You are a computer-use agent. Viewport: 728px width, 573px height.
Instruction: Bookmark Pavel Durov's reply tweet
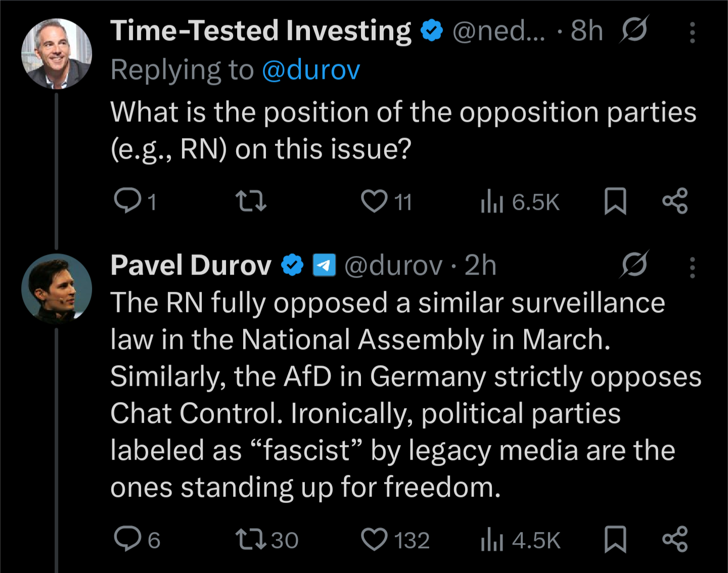tap(615, 539)
